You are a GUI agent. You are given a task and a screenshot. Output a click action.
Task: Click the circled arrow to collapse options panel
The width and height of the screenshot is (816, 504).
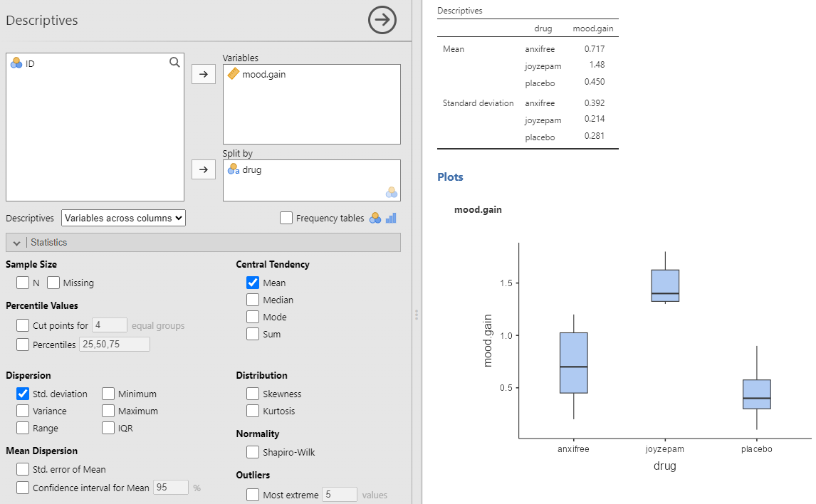click(382, 21)
